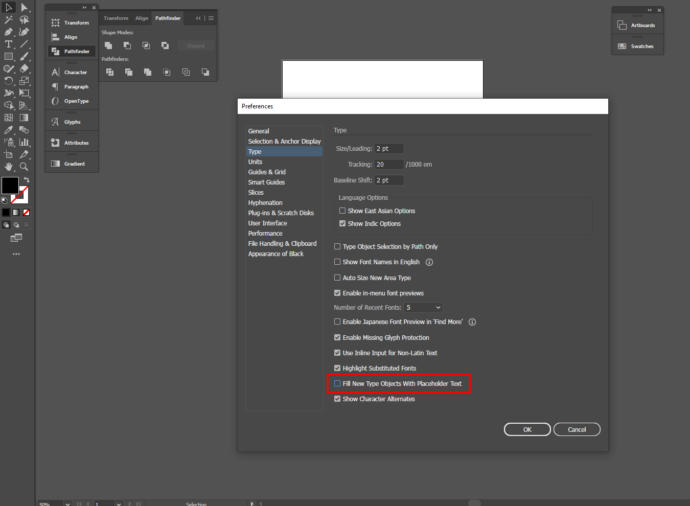Select the Eraser tool
Image resolution: width=690 pixels, height=506 pixels.
24,69
